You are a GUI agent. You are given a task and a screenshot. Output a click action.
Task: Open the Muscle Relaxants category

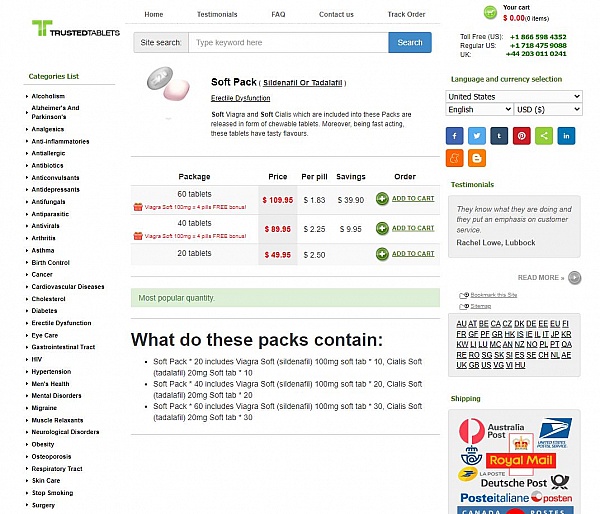57,420
